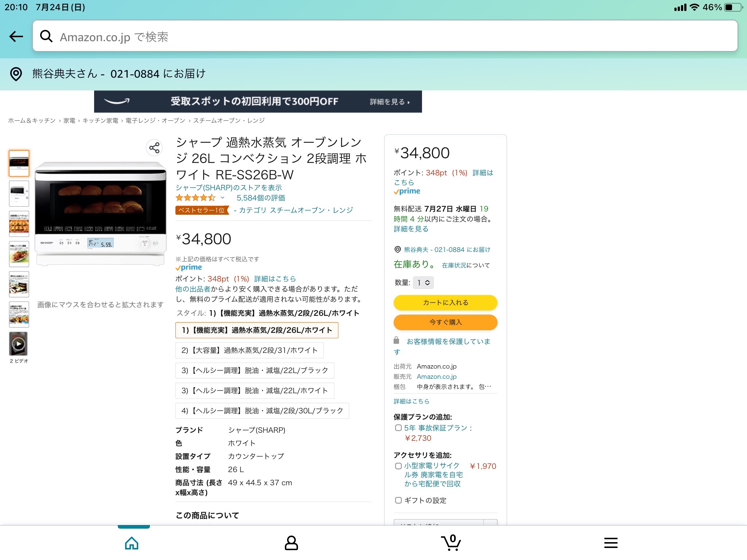747x560 pixels.
Task: Check 5年 事故保証プラン checkbox
Action: point(398,428)
